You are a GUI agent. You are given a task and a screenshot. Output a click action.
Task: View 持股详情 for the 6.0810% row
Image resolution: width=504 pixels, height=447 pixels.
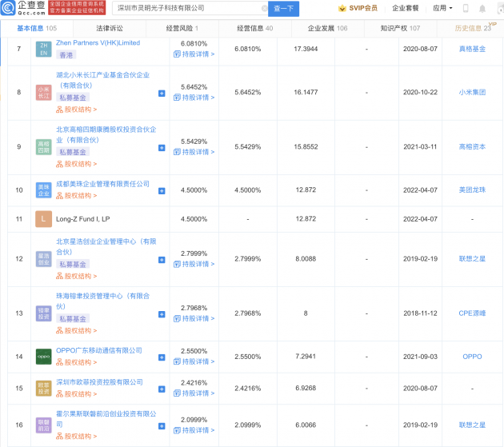click(x=194, y=54)
